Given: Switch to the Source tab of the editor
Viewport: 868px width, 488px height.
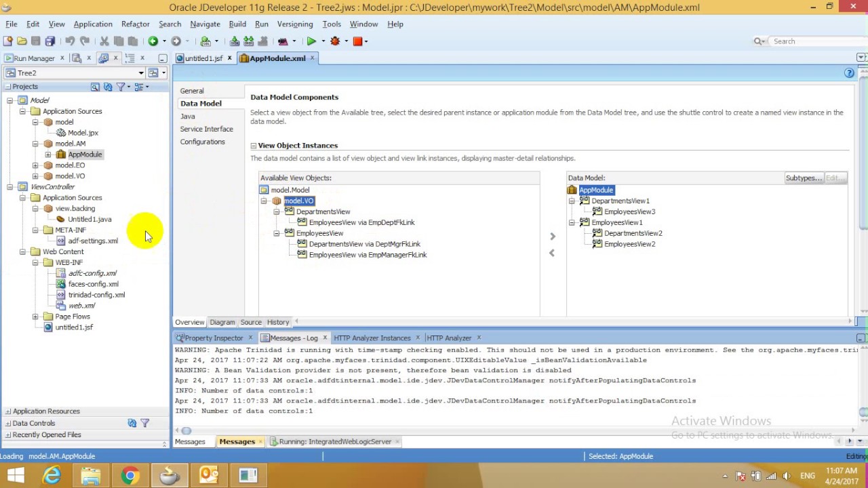Looking at the screenshot, I should pyautogui.click(x=251, y=323).
